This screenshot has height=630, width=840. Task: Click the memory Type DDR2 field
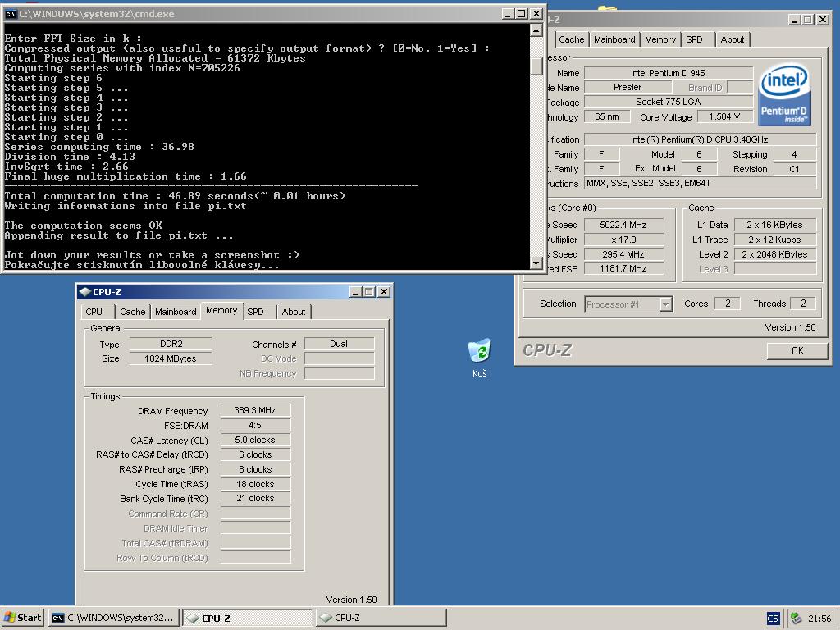[x=171, y=344]
